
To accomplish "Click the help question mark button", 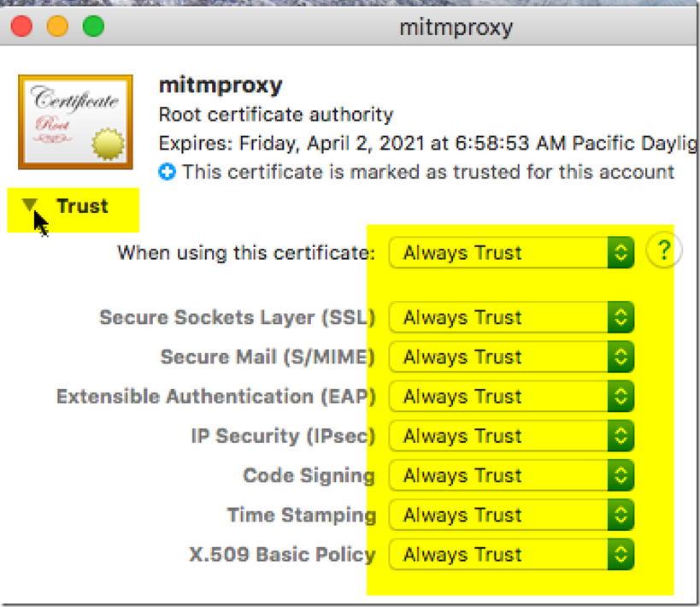I will tap(664, 250).
